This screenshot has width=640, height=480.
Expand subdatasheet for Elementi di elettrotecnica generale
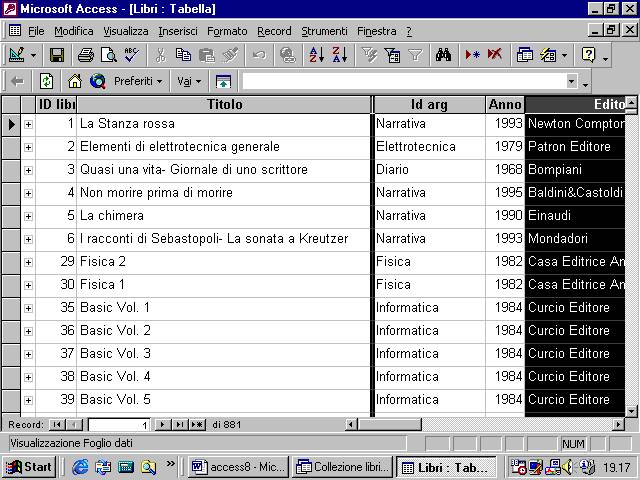(x=28, y=147)
